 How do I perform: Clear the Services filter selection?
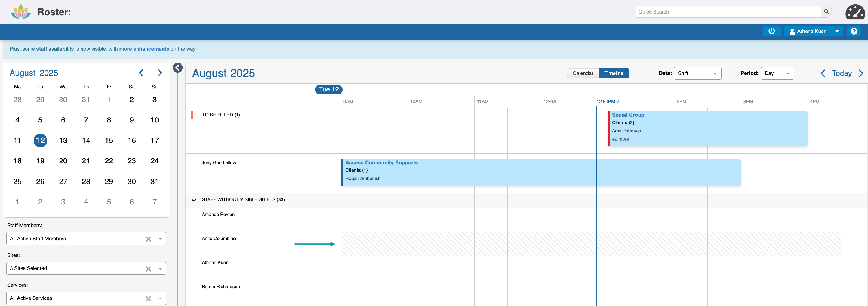pyautogui.click(x=148, y=298)
